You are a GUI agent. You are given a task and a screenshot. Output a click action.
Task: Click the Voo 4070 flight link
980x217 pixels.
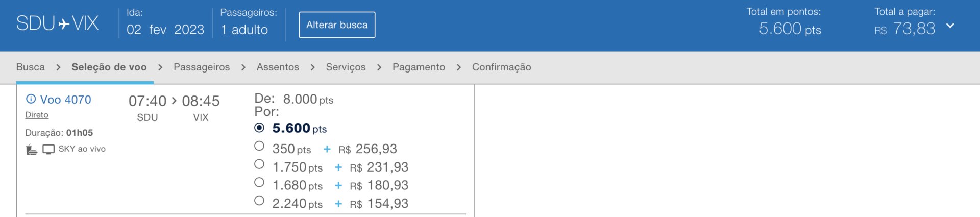pos(65,100)
